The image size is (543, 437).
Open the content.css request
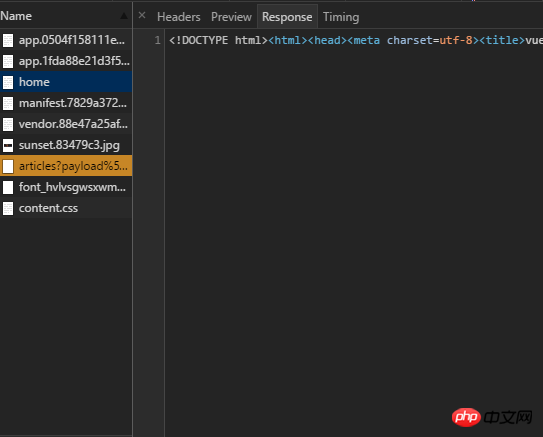click(x=66, y=208)
